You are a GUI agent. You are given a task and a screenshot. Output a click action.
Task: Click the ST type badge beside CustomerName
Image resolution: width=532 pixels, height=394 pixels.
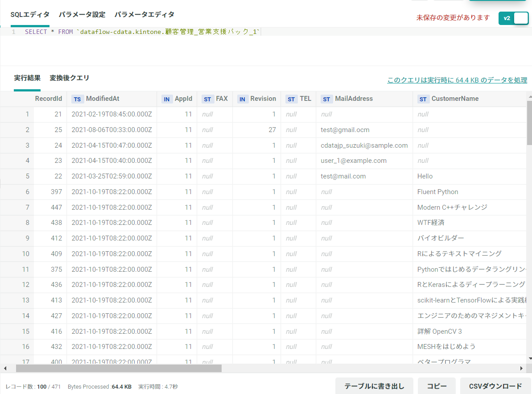point(423,99)
